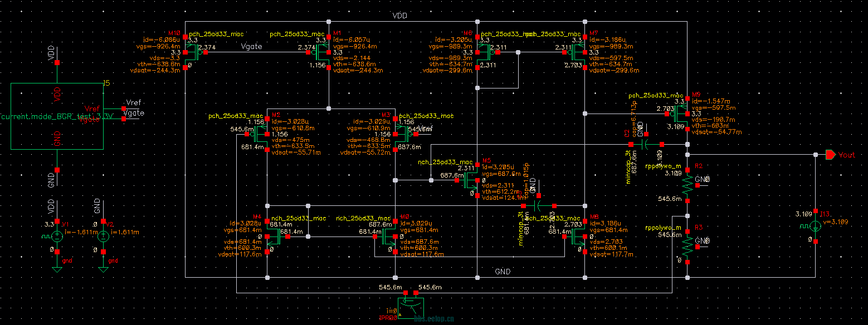This screenshot has height=325, width=868.
Task: Select the V2 source symbol
Action: (103, 236)
